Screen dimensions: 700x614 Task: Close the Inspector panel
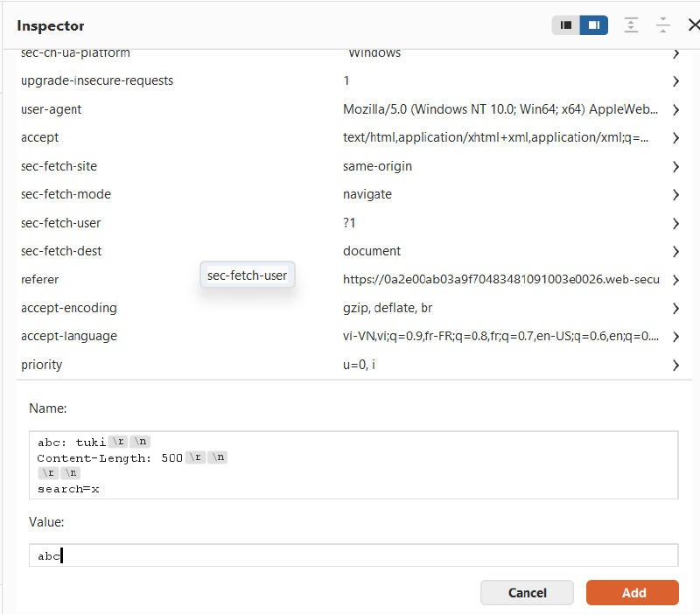coord(694,25)
